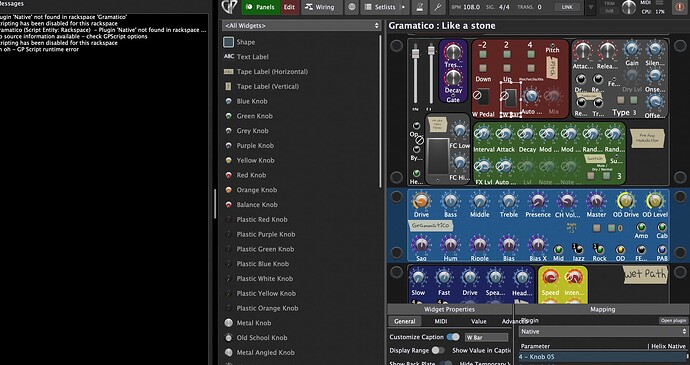Screen dimensions: 690x365
Task: Toggle the Amp LED button
Action: [641, 227]
